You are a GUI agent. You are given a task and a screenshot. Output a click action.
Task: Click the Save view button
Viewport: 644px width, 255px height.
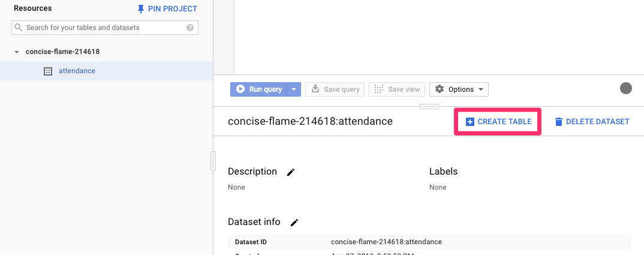397,89
